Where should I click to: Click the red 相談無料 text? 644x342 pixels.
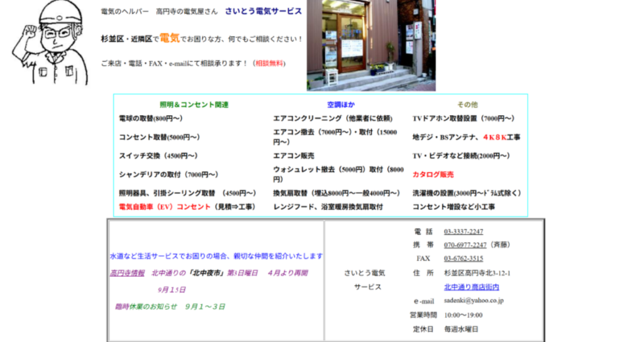point(270,63)
